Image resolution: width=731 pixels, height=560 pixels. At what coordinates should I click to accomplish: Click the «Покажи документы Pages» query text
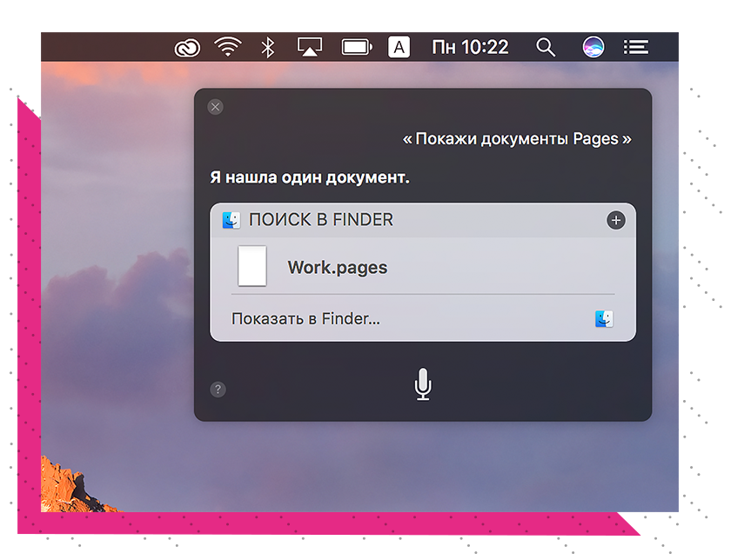[517, 139]
